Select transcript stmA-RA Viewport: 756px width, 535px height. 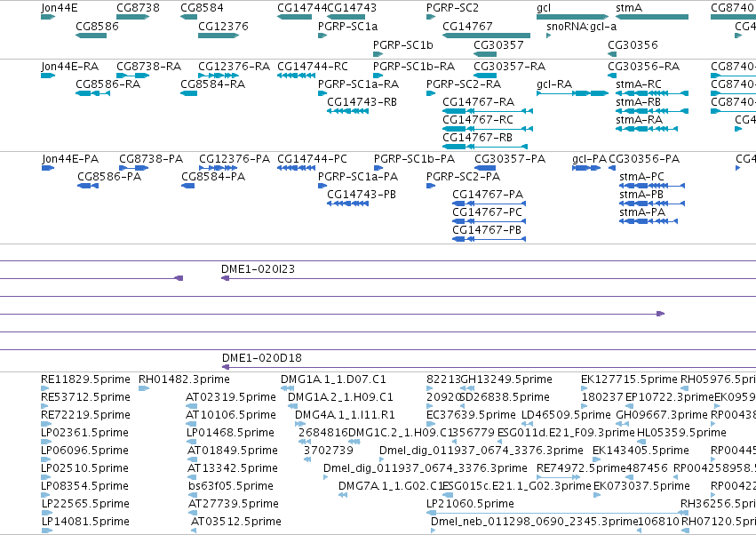(640, 120)
